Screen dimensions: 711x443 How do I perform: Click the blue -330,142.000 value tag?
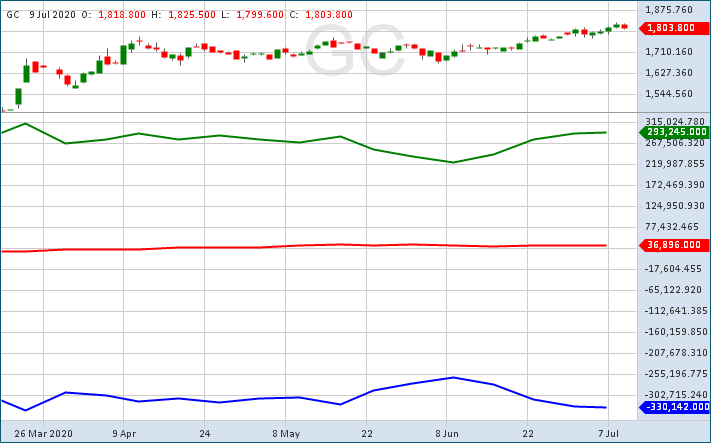pos(674,407)
